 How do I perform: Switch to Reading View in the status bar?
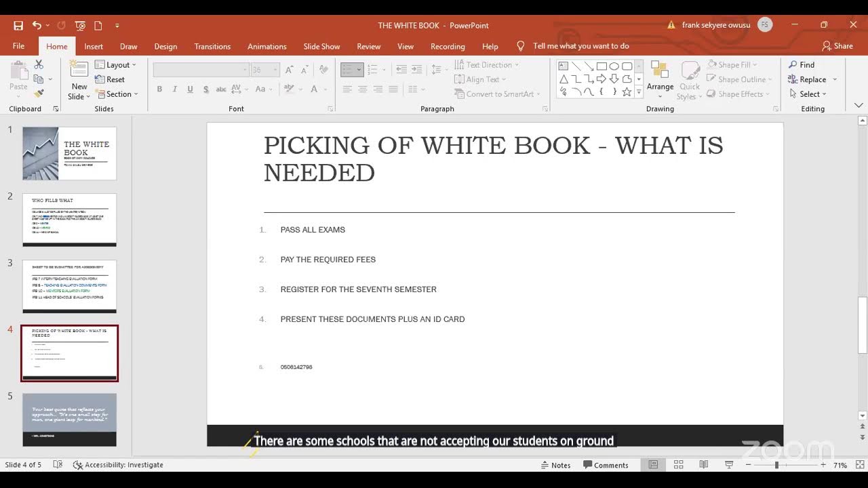pyautogui.click(x=704, y=465)
